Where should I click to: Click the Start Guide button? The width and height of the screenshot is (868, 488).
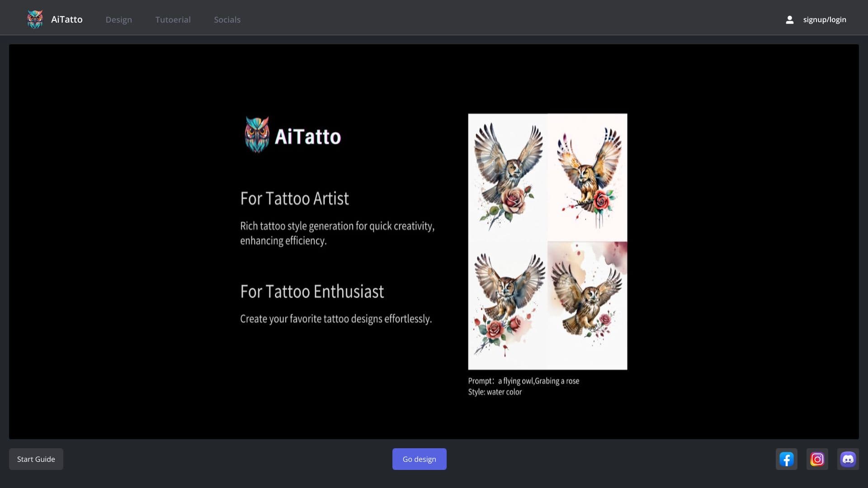coord(36,459)
